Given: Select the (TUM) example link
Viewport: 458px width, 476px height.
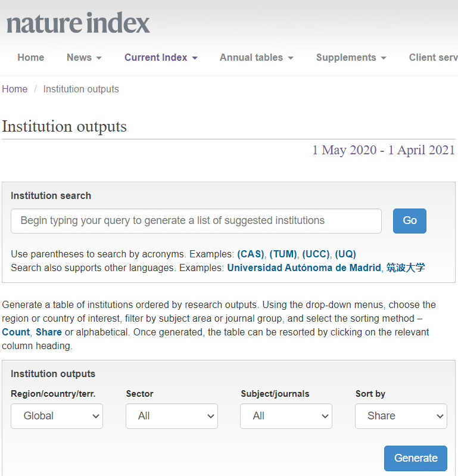Looking at the screenshot, I should pos(283,254).
